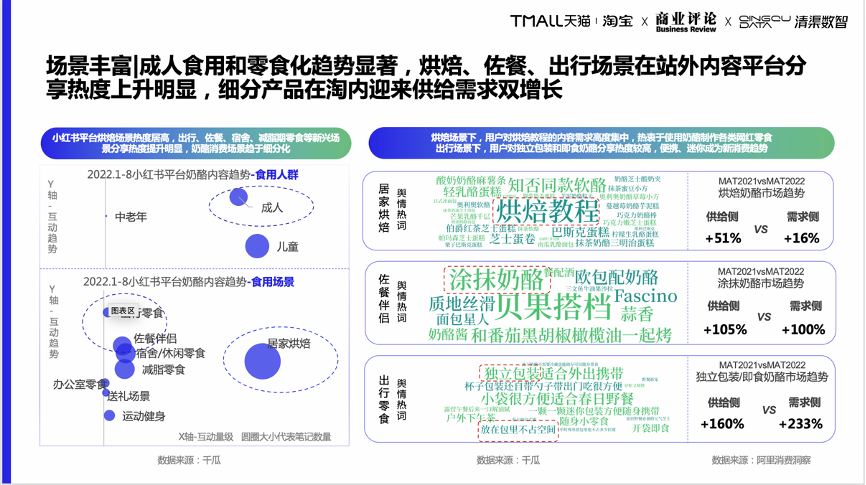
Task: Click 芝士蛋卷 in the word cloud
Action: click(x=513, y=239)
